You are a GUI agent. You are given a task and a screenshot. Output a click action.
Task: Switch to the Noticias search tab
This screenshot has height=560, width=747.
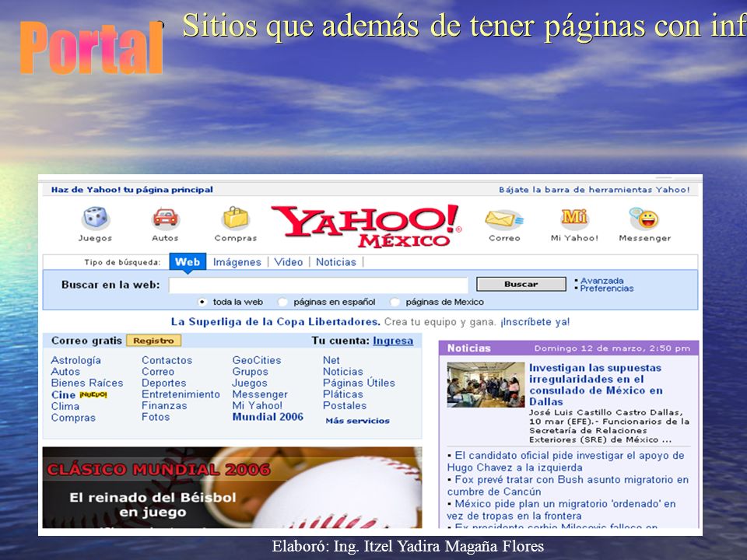click(336, 262)
